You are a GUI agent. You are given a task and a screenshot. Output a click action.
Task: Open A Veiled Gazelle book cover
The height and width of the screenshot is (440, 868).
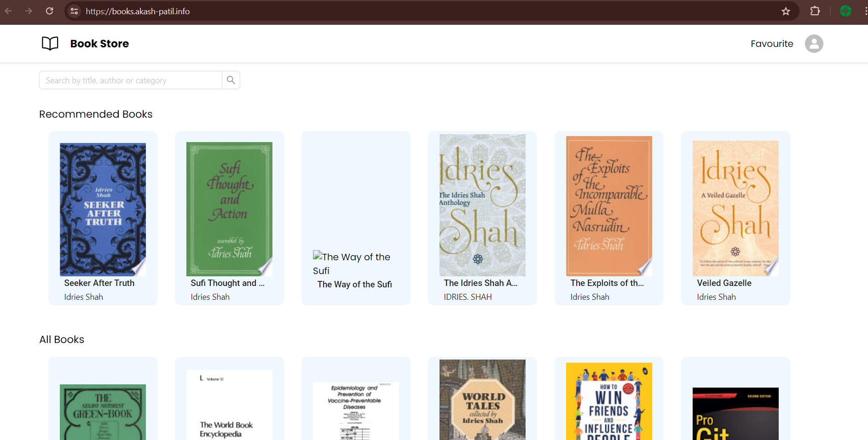(x=735, y=208)
